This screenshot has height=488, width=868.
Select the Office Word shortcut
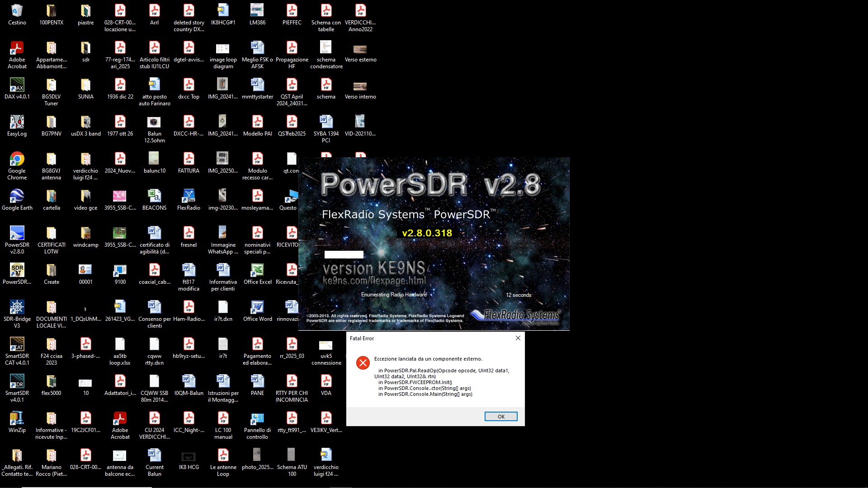pos(258,311)
